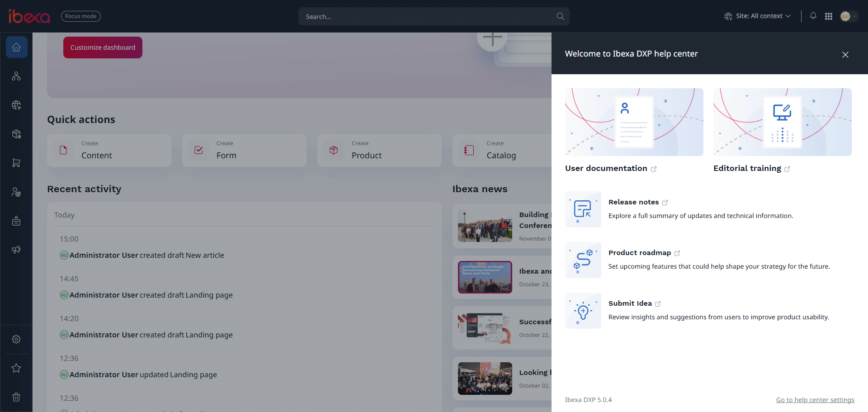Screen dimensions: 868x412
Task: Open the nine-dot apps grid icon
Action: point(829,16)
